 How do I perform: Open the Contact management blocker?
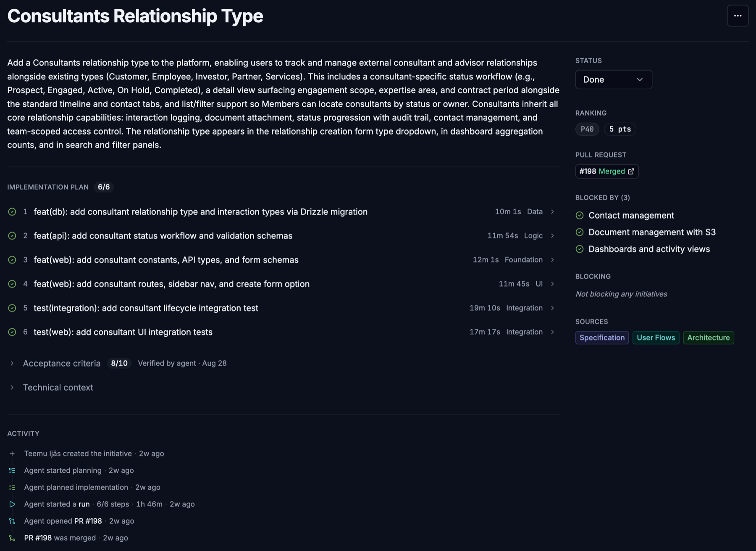pyautogui.click(x=631, y=215)
